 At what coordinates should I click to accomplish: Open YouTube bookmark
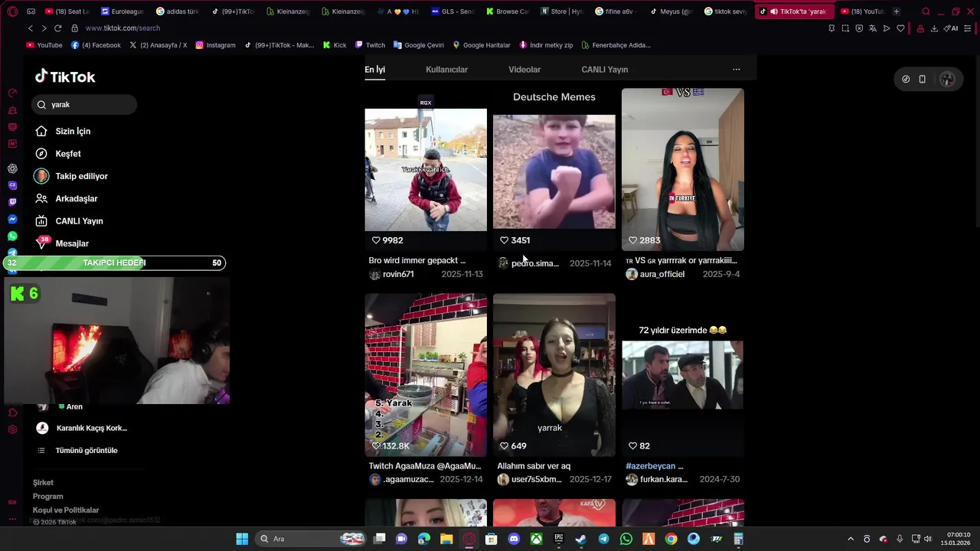click(45, 45)
